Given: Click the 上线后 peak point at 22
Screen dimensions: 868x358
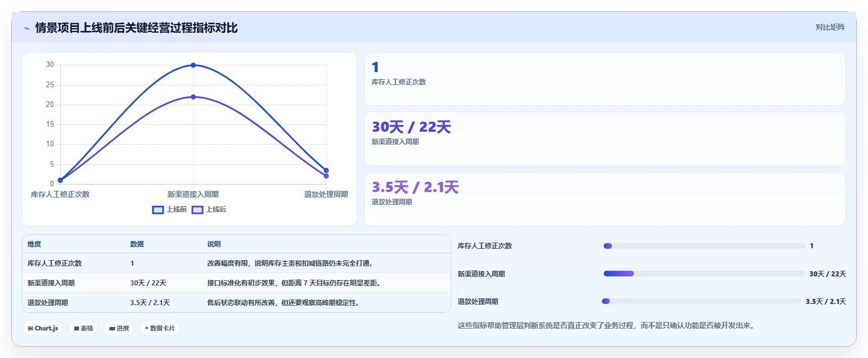Looking at the screenshot, I should 193,97.
